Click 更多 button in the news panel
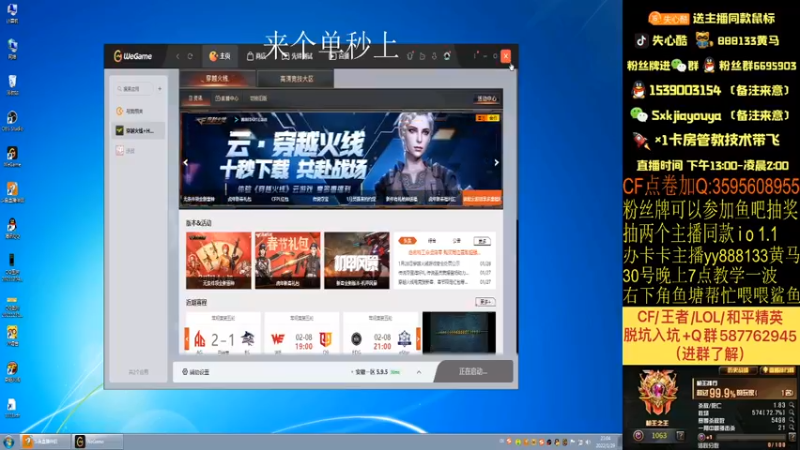 pyautogui.click(x=482, y=241)
